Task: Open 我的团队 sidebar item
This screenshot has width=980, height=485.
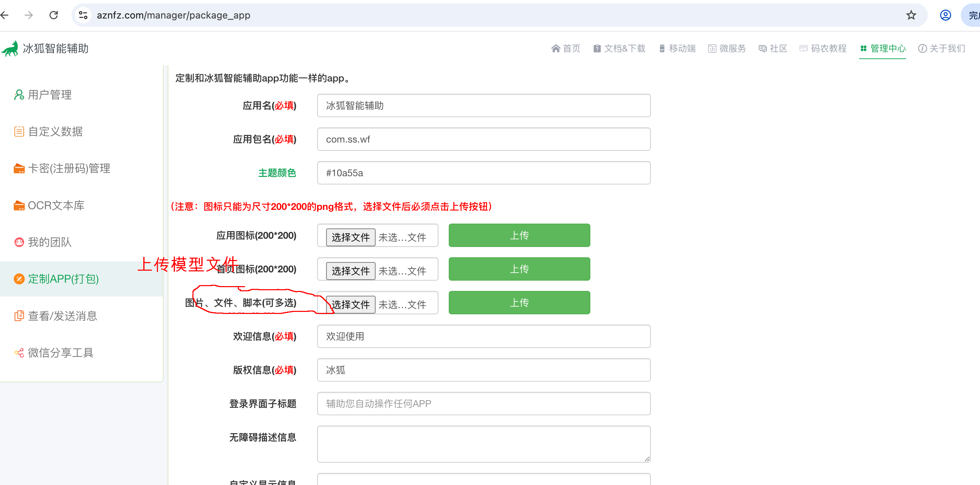Action: (49, 242)
